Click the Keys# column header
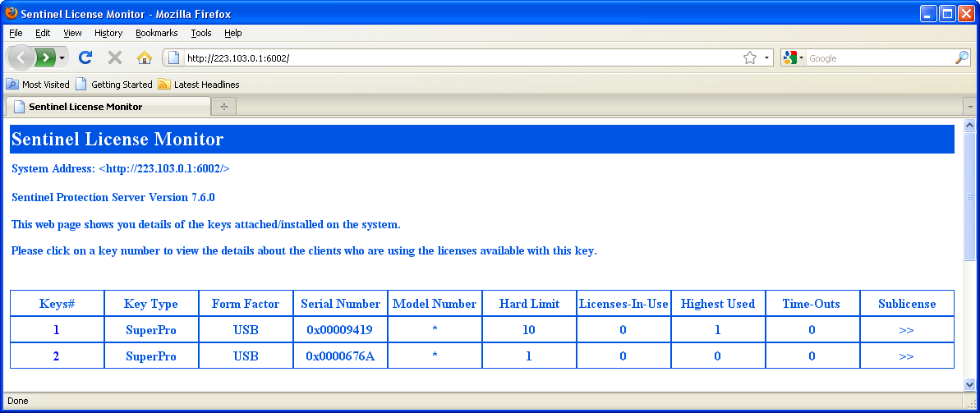The image size is (980, 413). (57, 304)
